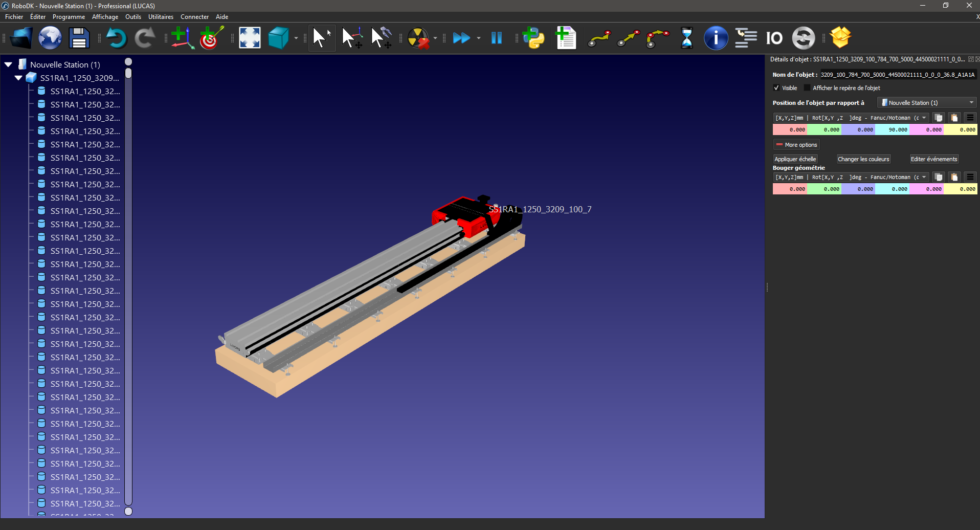Open the isometric view cube dropdown arrow
The width and height of the screenshot is (980, 530).
click(x=296, y=38)
